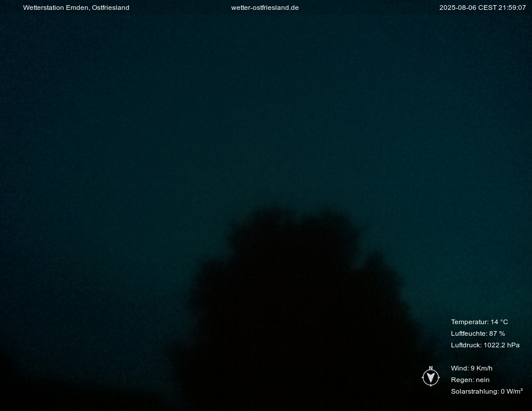The height and width of the screenshot is (411, 532).
Task: Click the timestamp '2025-08-06 CEST 21:59:07'
Action: click(482, 8)
